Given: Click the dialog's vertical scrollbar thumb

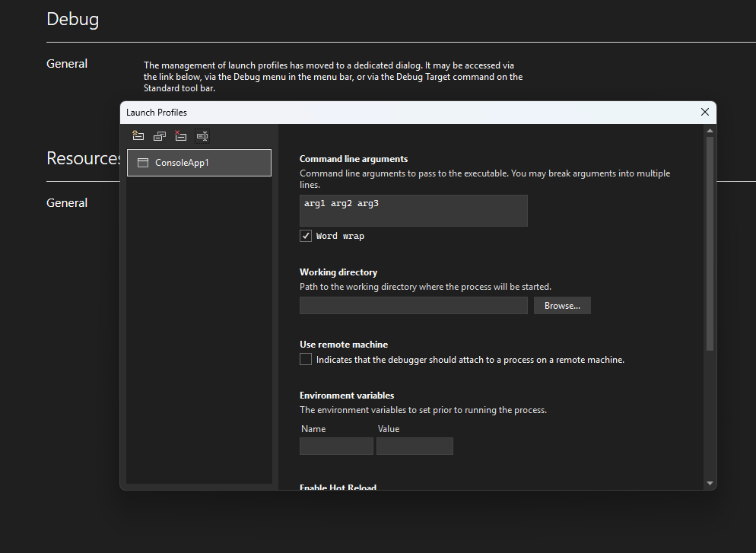Looking at the screenshot, I should [x=710, y=243].
